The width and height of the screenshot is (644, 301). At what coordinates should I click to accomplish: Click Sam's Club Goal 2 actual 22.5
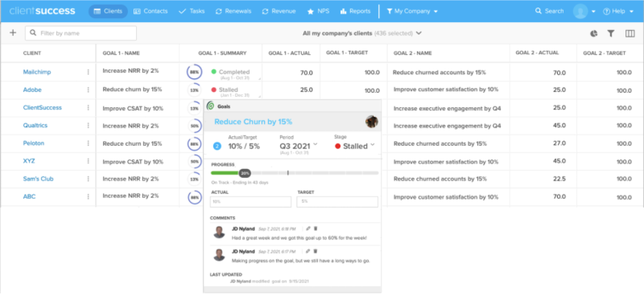point(559,179)
